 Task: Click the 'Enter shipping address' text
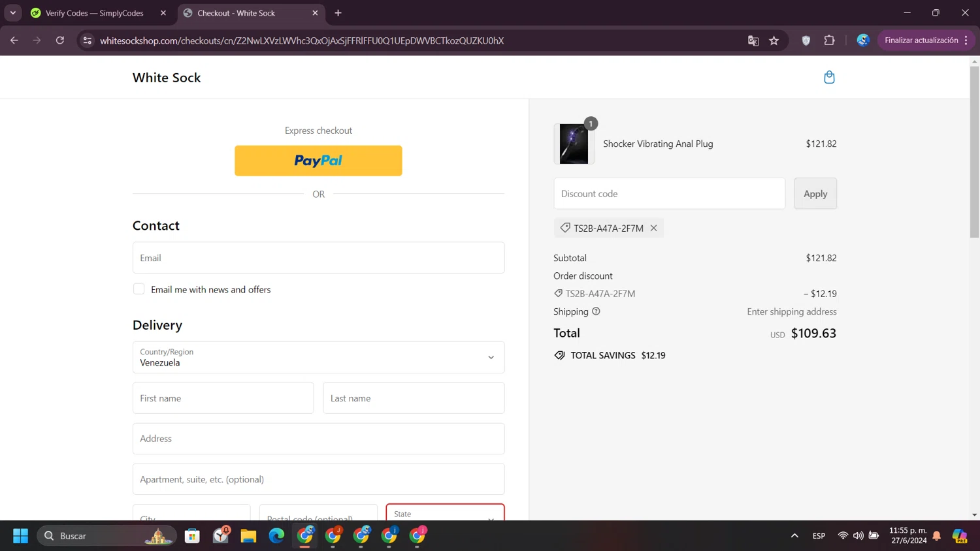pos(792,312)
